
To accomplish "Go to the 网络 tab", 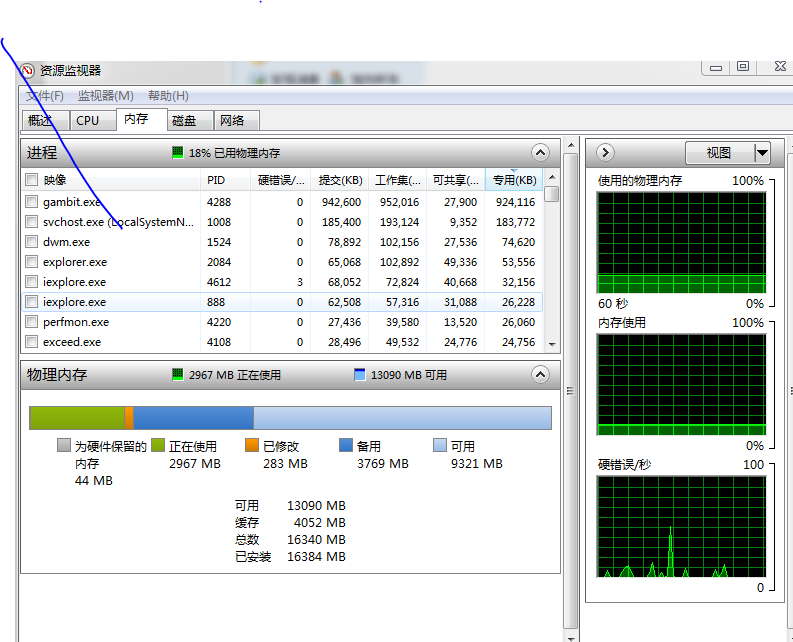I will [232, 120].
